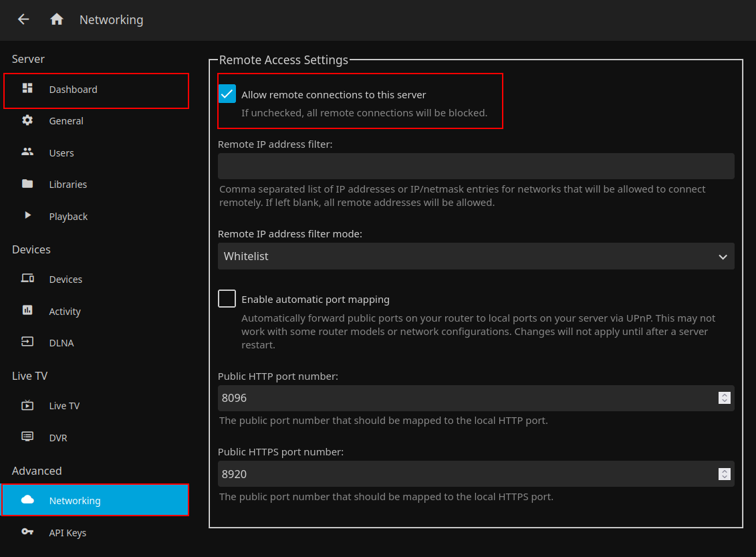The height and width of the screenshot is (557, 756).
Task: Select the Users people icon
Action: click(x=27, y=152)
